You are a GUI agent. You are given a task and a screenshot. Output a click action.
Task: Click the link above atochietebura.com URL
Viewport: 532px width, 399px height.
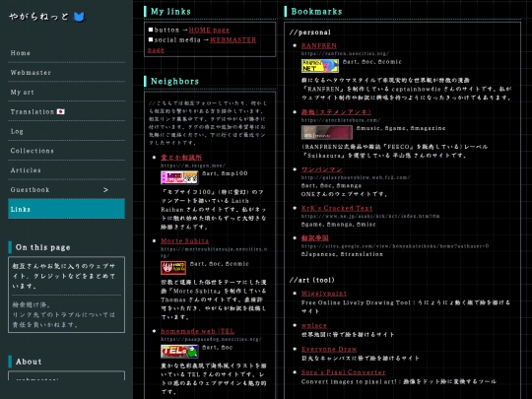[336, 112]
